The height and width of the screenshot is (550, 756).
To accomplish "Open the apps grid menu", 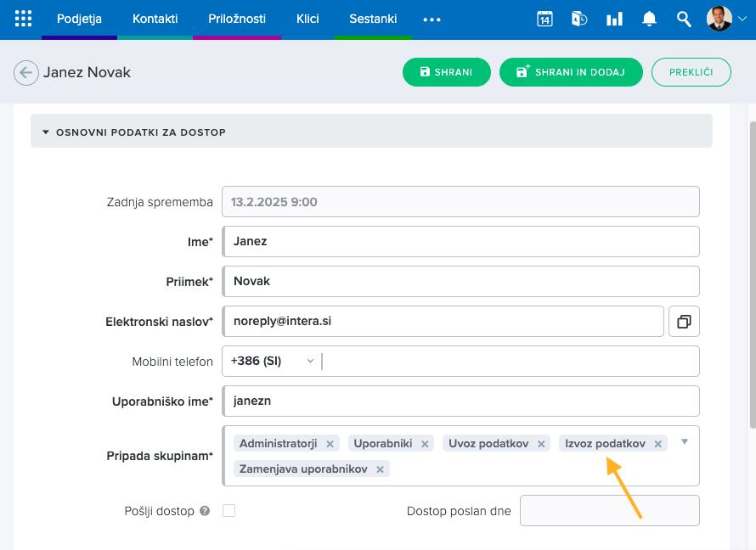I will (x=24, y=19).
